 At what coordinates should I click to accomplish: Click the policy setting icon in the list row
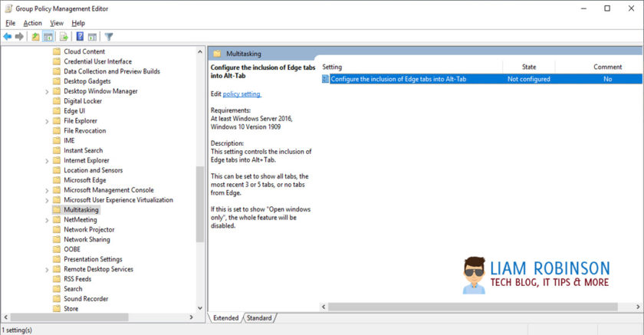click(x=325, y=79)
